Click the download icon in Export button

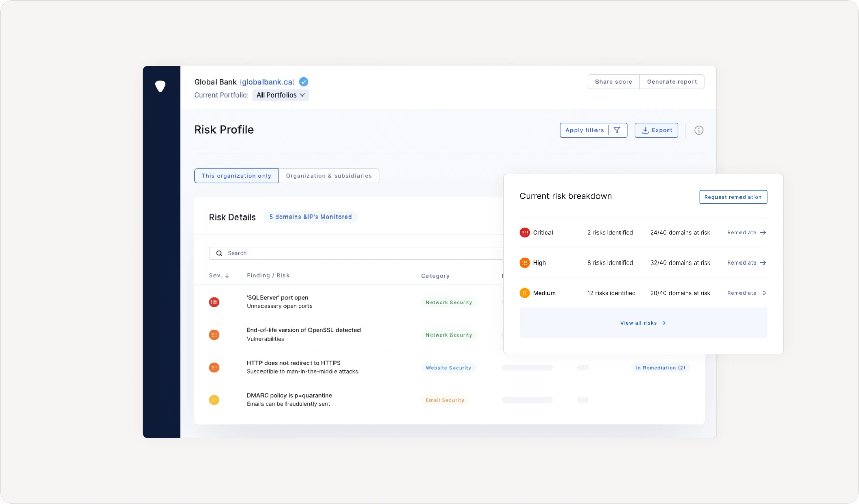click(x=645, y=130)
